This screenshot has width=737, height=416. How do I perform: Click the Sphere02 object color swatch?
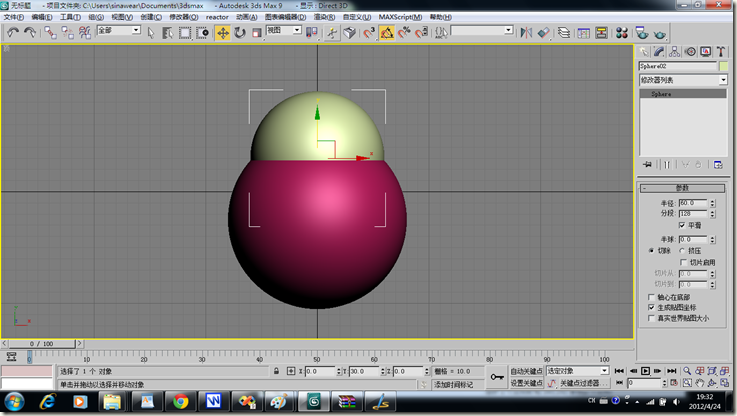723,66
